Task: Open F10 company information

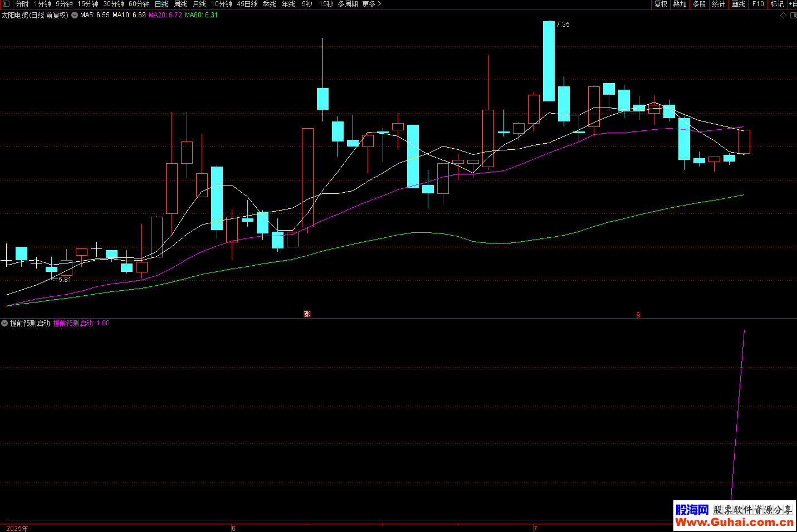Action: 758,4
